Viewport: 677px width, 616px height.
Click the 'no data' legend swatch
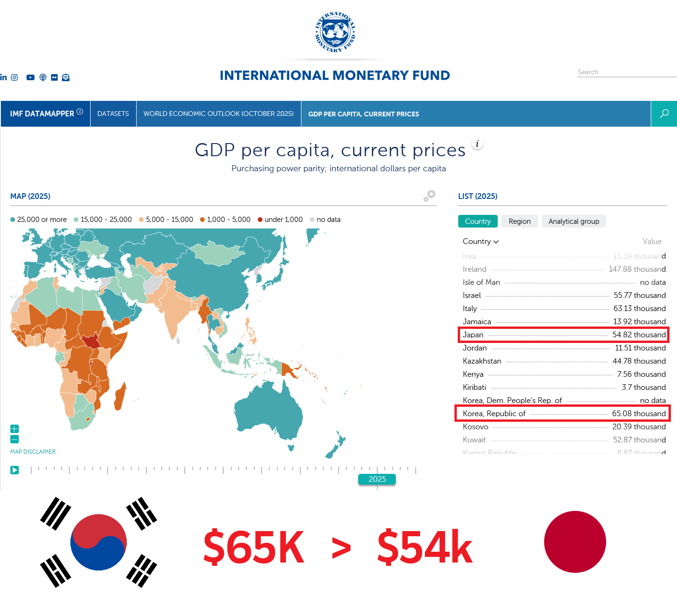point(312,220)
